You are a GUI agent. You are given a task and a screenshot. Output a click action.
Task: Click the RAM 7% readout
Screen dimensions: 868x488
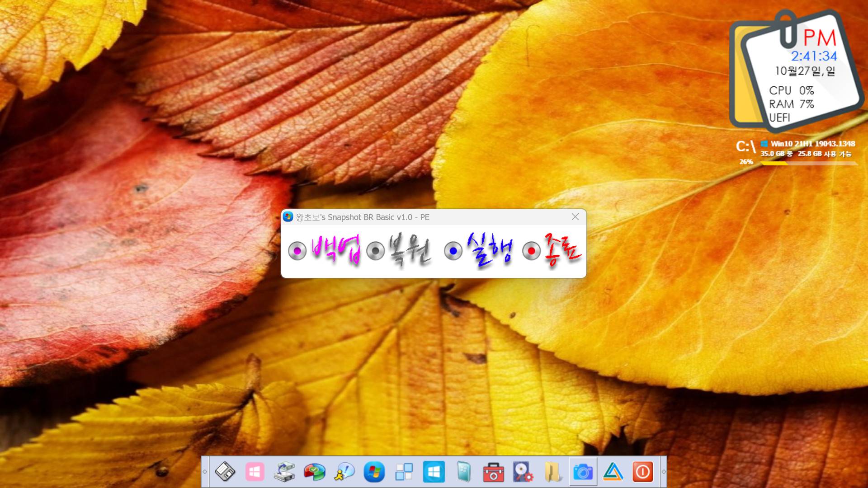792,104
